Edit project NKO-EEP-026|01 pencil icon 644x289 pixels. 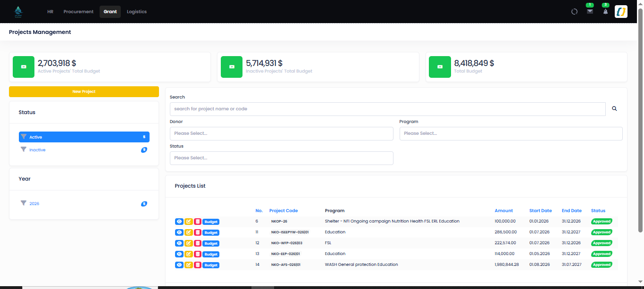189,254
